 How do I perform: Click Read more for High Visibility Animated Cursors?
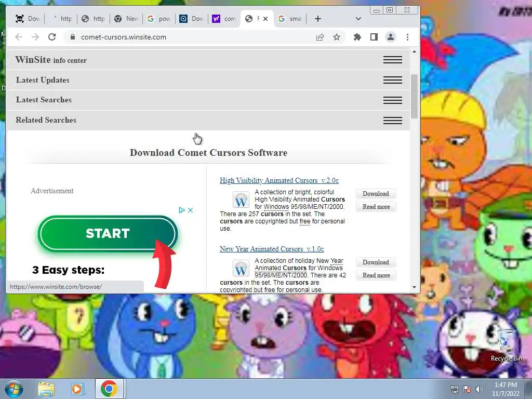pos(376,207)
